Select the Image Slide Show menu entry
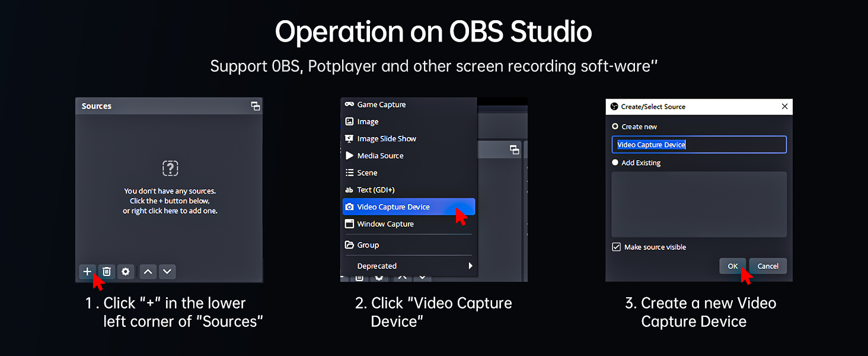 pos(387,138)
